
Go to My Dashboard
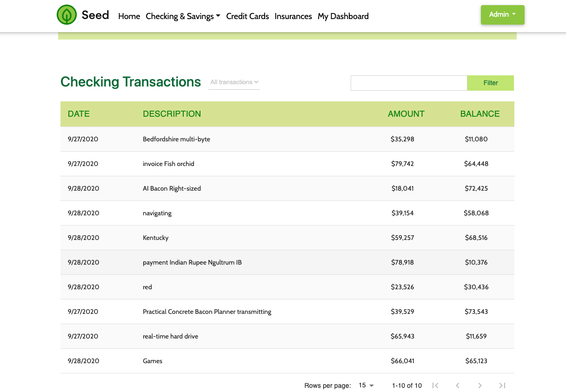pyautogui.click(x=343, y=16)
